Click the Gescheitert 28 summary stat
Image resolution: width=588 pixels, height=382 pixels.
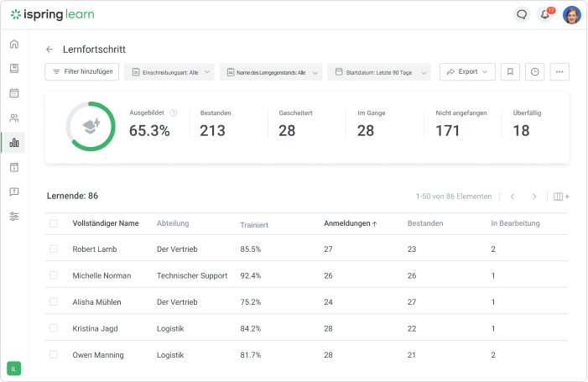[x=295, y=123]
